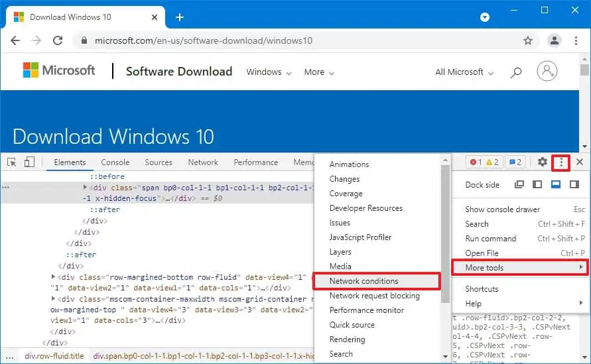Screen dimensions: 591x364
Task: Click the Microsoft account sign-in icon
Action: 547,71
